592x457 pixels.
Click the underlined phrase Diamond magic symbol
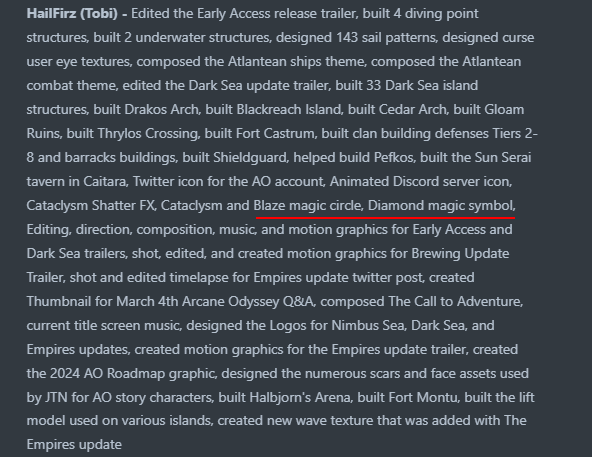[441, 205]
